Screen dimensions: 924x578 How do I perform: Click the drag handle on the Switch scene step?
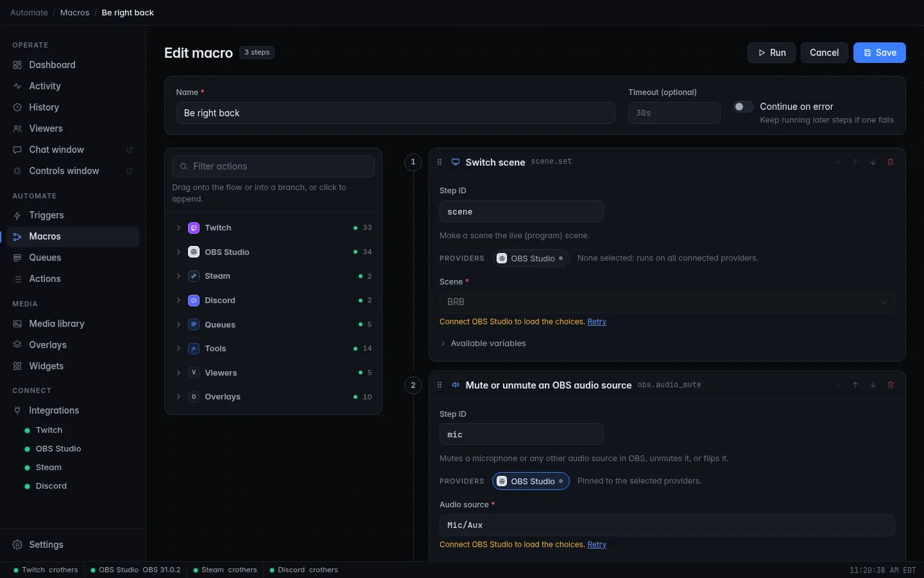[x=440, y=162]
